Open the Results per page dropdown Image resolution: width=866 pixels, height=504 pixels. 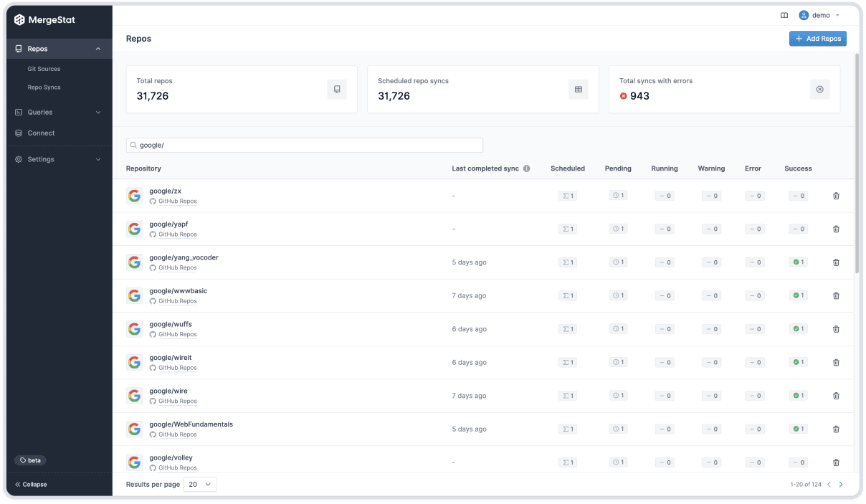point(200,485)
